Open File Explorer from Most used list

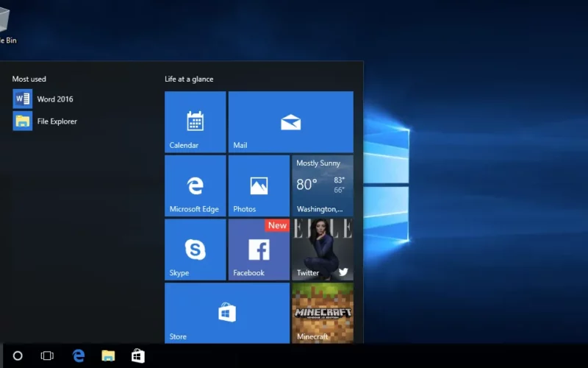coord(45,121)
